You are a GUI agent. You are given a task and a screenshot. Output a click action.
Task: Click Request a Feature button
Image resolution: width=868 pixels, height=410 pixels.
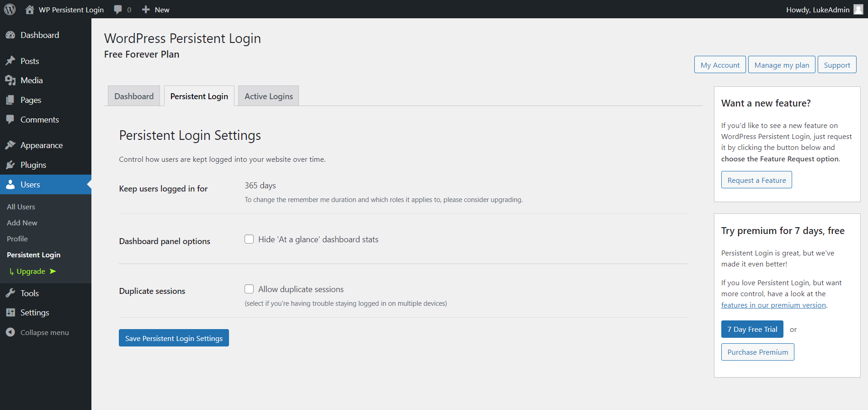[756, 180]
